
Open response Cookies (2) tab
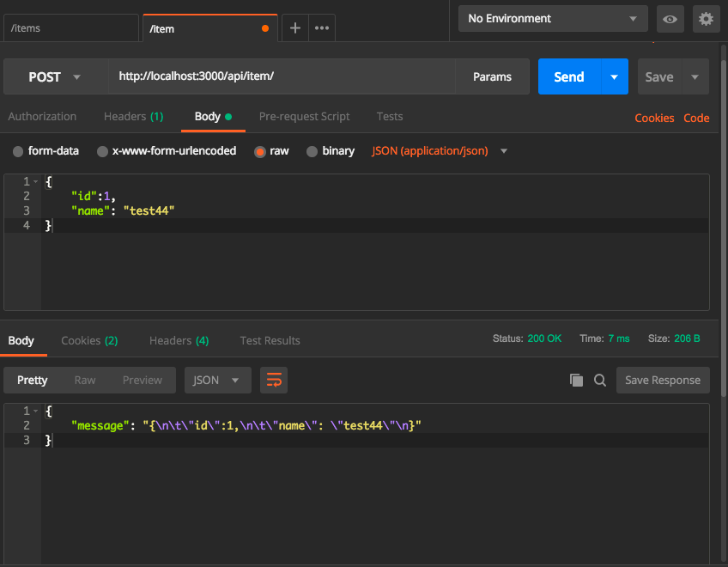coord(89,341)
